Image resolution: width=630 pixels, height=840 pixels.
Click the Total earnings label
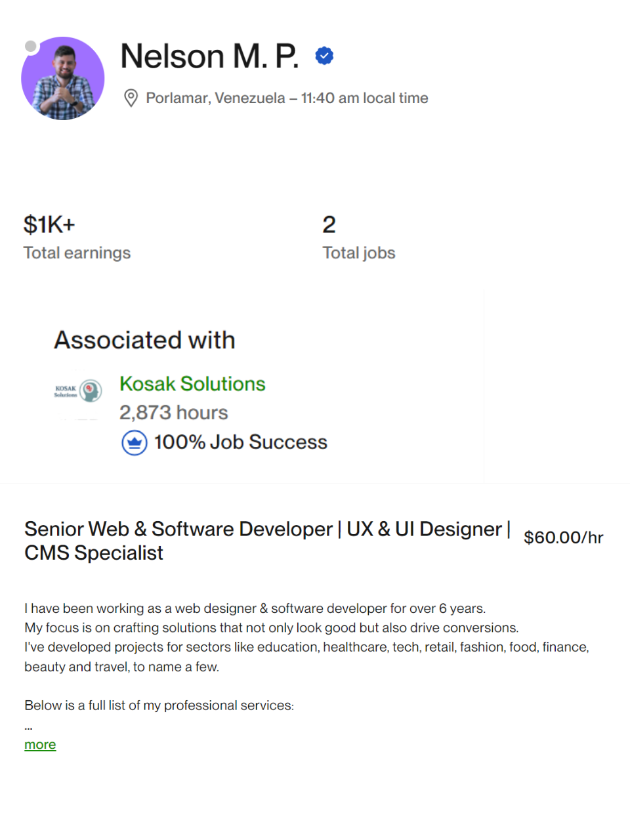point(77,253)
